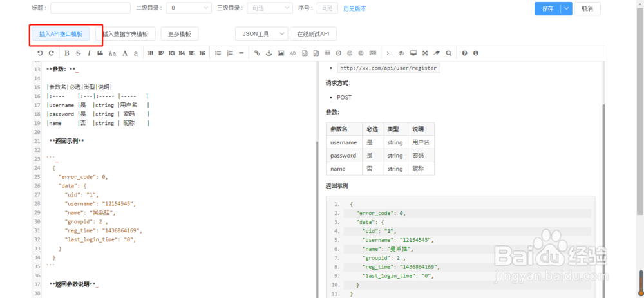The image size is (644, 298).
Task: Focus the 序号 input field
Action: [x=327, y=8]
